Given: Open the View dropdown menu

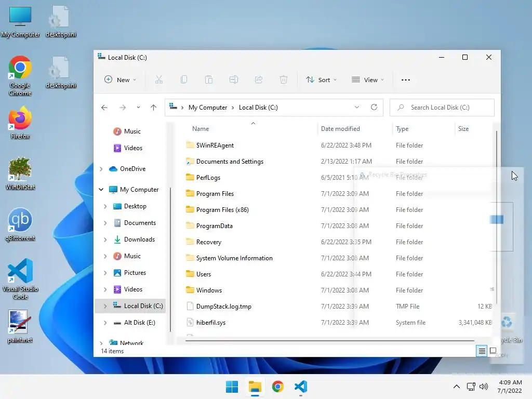Looking at the screenshot, I should (x=368, y=79).
